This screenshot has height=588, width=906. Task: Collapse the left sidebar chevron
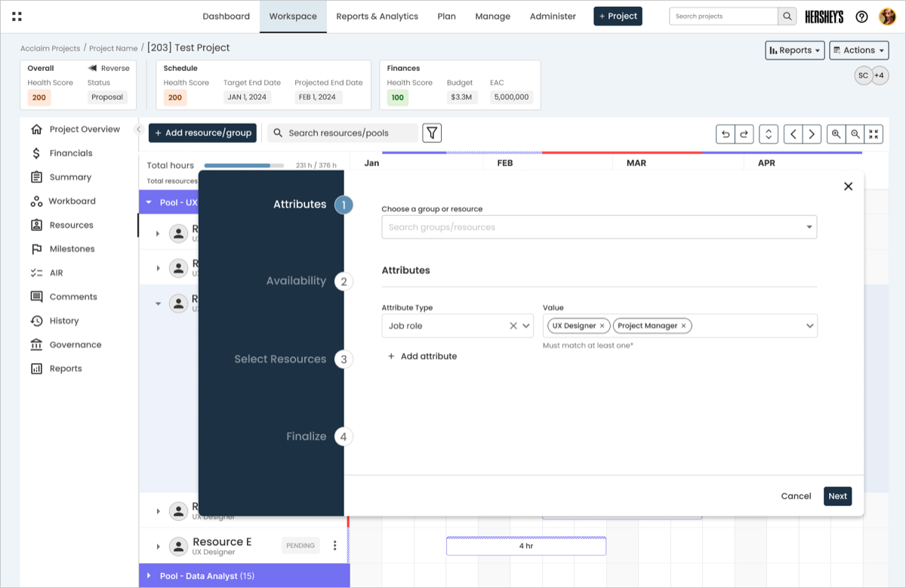click(138, 130)
